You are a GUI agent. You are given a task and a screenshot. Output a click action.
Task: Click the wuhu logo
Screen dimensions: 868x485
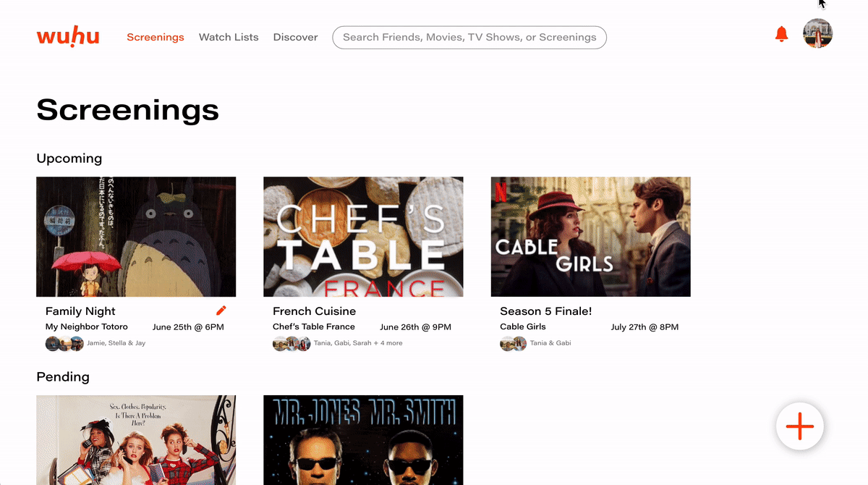(68, 37)
